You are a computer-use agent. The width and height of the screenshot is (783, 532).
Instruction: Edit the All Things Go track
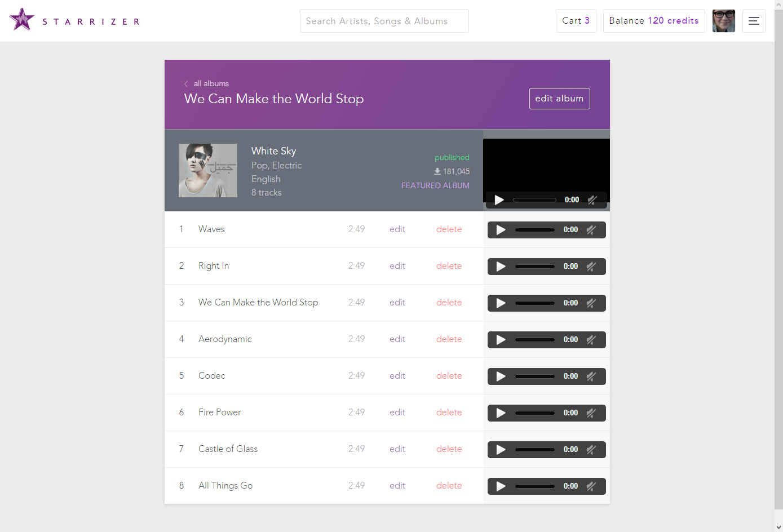[x=397, y=486]
